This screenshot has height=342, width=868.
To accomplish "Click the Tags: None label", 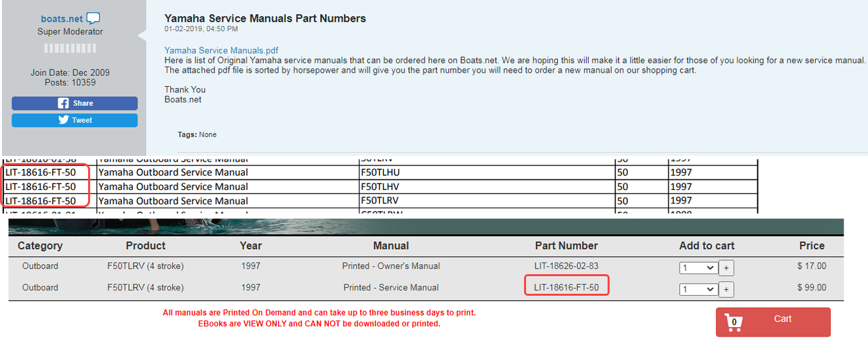I will click(x=197, y=134).
